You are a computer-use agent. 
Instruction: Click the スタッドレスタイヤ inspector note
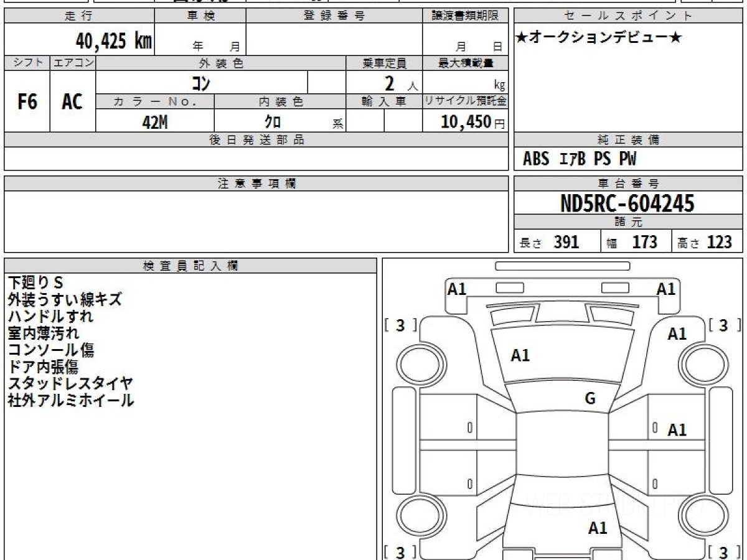point(70,383)
